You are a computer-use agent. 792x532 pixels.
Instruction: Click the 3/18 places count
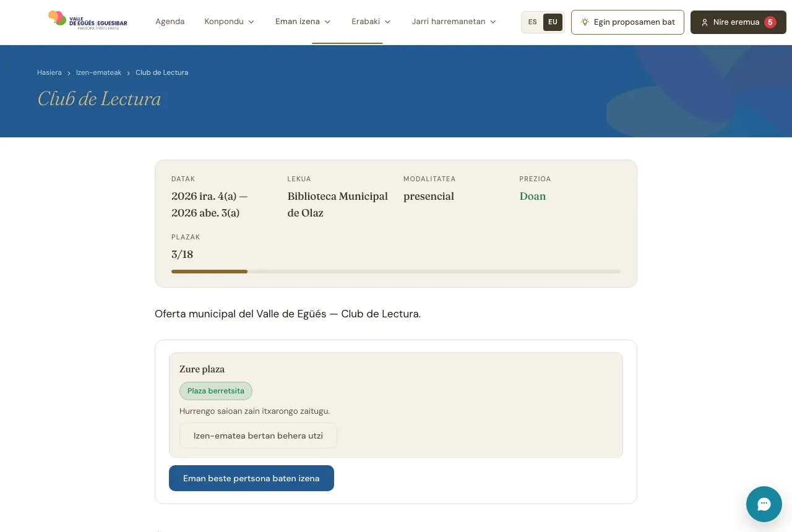(183, 254)
